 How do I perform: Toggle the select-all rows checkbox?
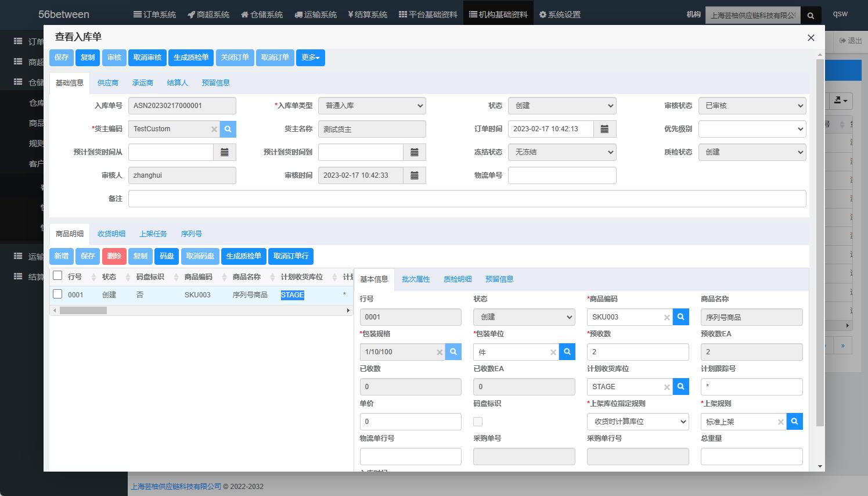click(57, 275)
